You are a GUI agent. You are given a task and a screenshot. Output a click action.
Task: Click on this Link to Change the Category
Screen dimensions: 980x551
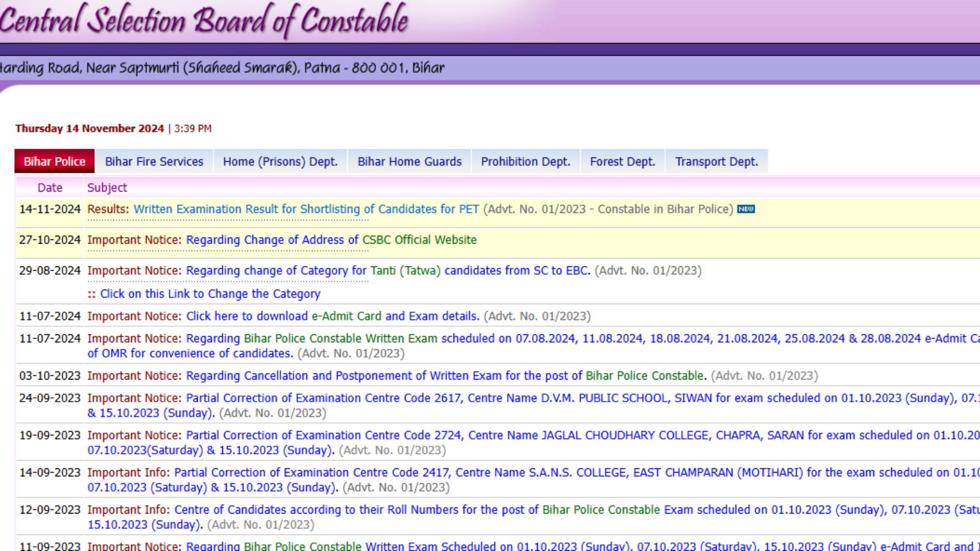(209, 294)
